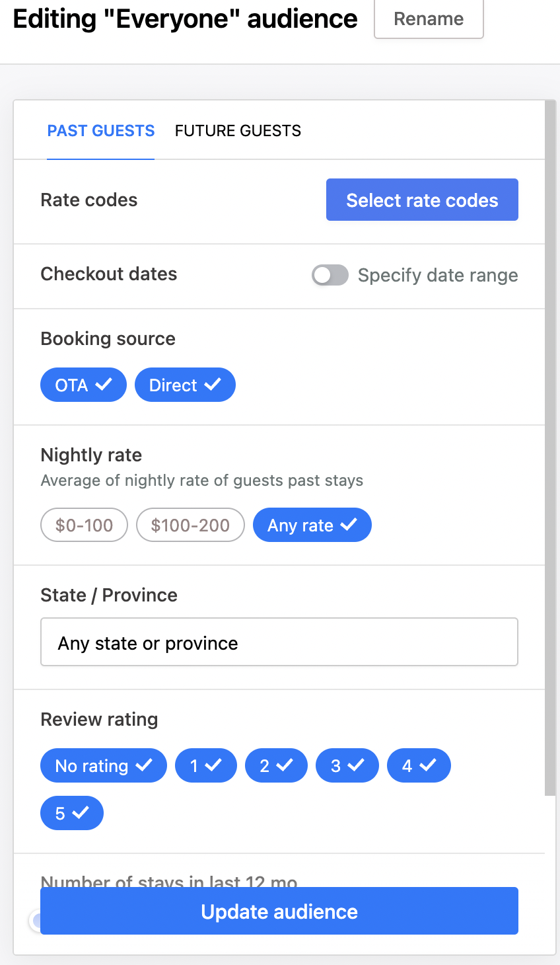Viewport: 560px width, 965px height.
Task: Toggle the 3 star review rating chip
Action: tap(347, 765)
